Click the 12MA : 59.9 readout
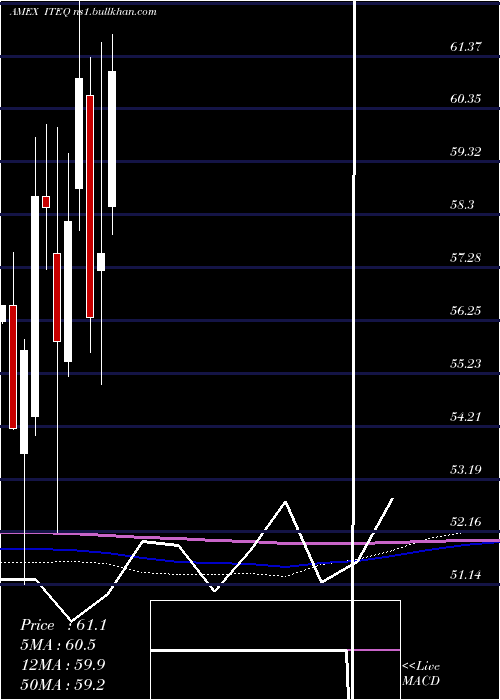 (x=63, y=665)
